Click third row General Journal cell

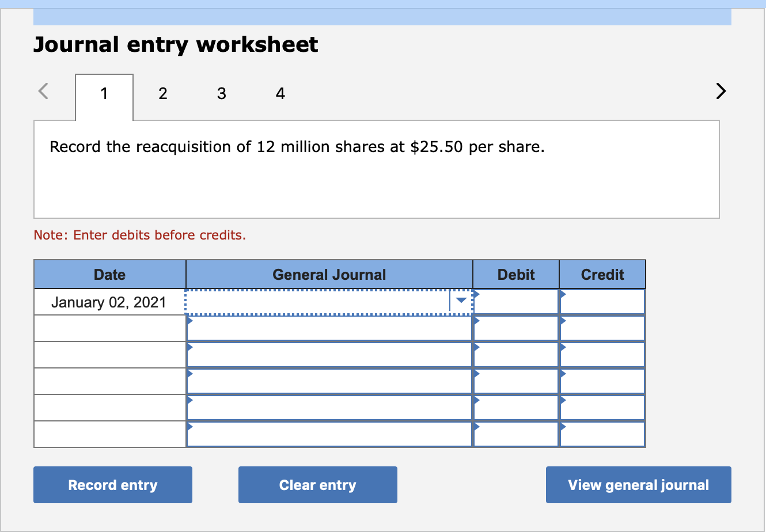click(x=329, y=355)
